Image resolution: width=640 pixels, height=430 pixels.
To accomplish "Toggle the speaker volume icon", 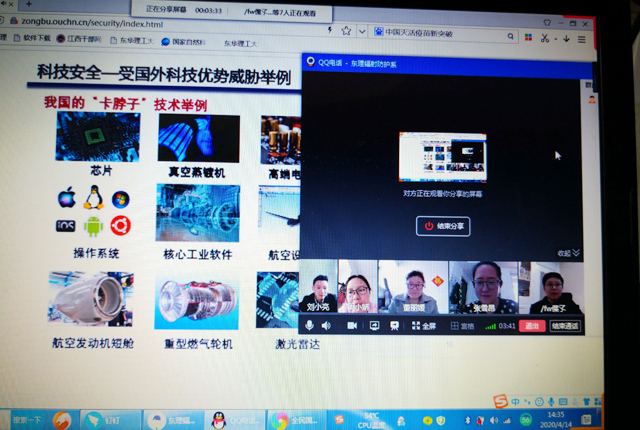I will coord(328,326).
